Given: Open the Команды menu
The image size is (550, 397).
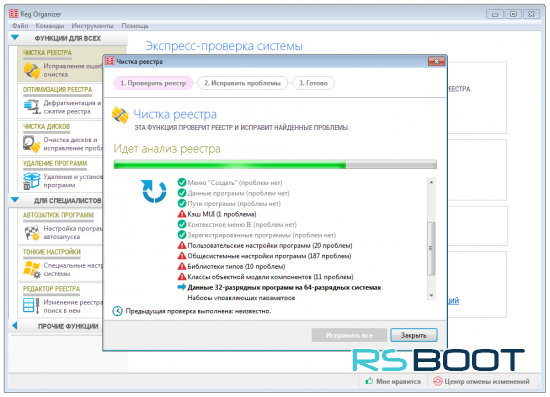Looking at the screenshot, I should coord(50,26).
